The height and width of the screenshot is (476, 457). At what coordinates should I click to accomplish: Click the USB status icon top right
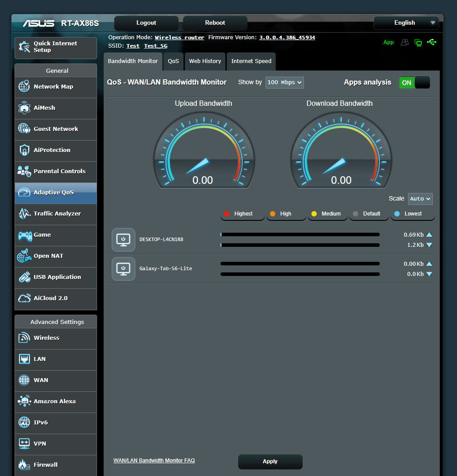click(432, 42)
